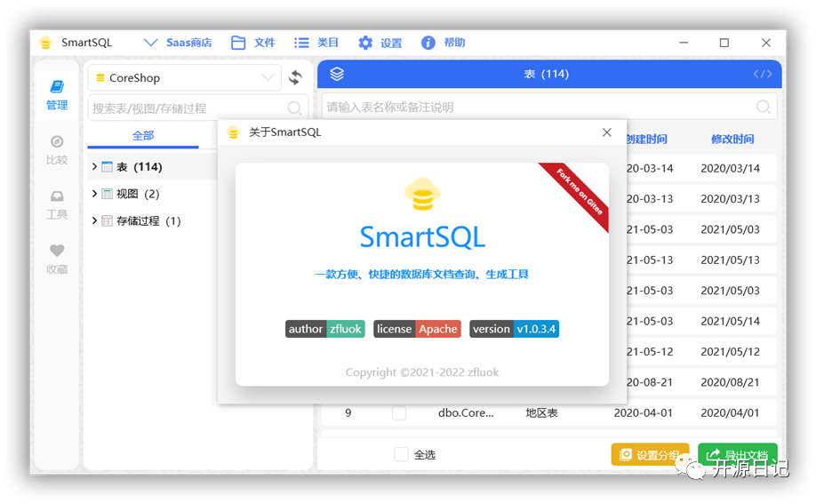Click the SmartSQL logo in about dialog
Image resolution: width=816 pixels, height=504 pixels.
tap(422, 194)
